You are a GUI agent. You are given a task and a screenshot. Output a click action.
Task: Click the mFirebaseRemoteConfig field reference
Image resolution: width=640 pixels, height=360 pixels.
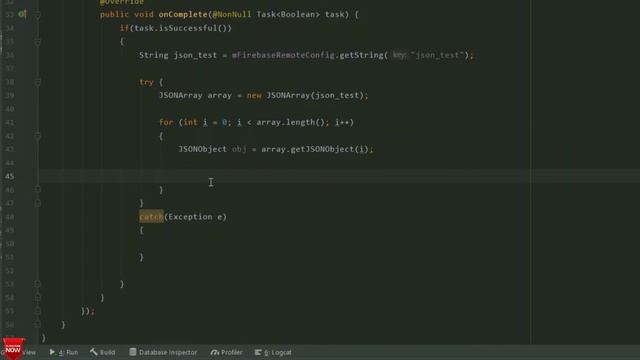click(x=283, y=55)
